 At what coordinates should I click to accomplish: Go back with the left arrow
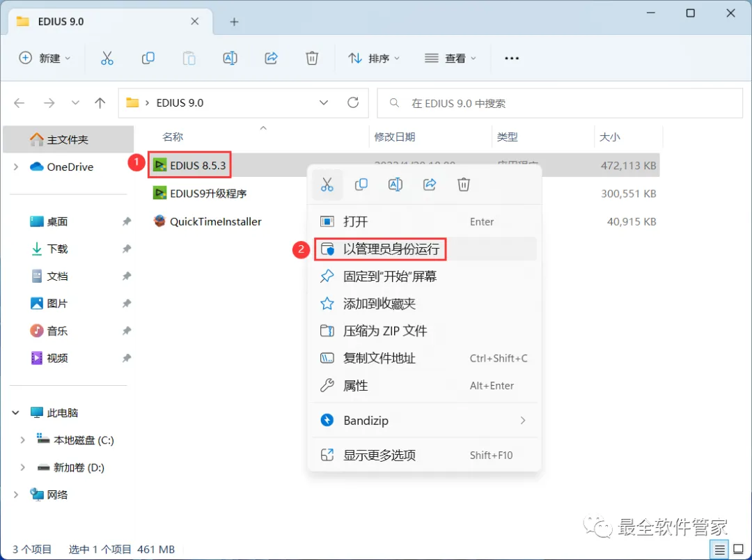pos(19,102)
